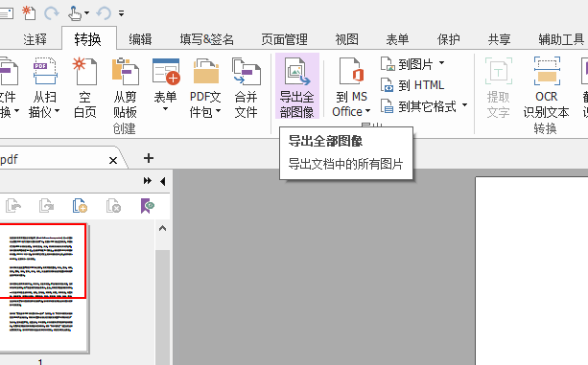Select the 转换 ribbon tab

[88, 39]
